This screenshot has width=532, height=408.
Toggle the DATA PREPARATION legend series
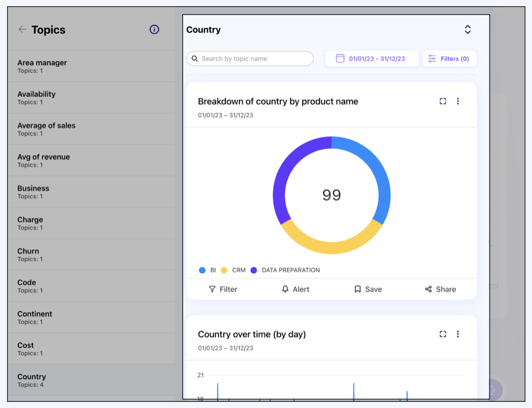(x=285, y=270)
